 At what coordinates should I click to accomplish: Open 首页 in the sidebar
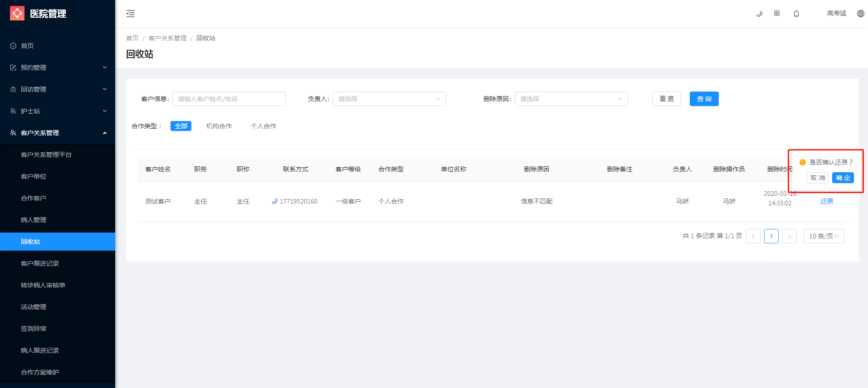pyautogui.click(x=58, y=46)
